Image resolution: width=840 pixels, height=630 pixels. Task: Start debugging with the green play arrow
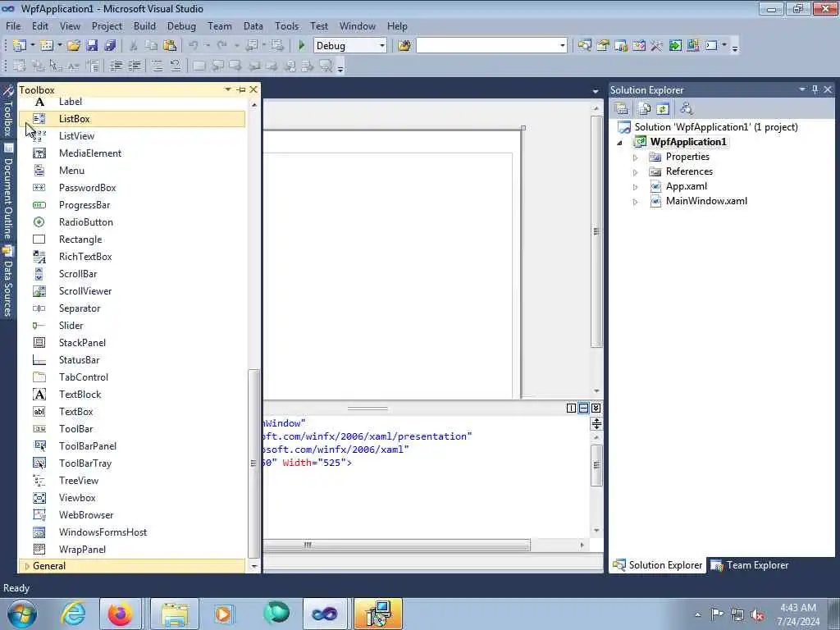[x=302, y=46]
